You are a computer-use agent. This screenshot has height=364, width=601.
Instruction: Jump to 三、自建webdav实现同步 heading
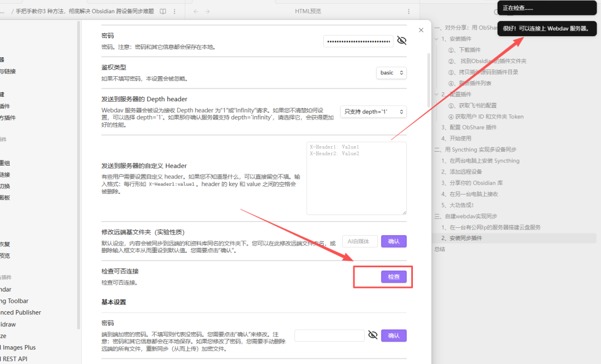(466, 216)
